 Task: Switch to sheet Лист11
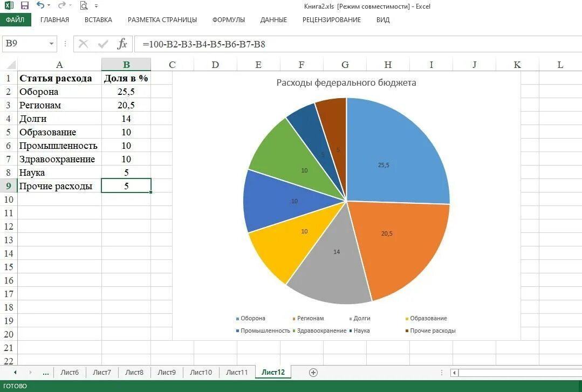[237, 373]
